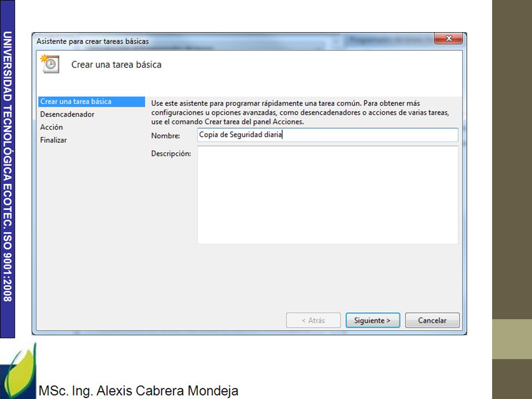
Task: Click the Descripción: label
Action: point(171,154)
